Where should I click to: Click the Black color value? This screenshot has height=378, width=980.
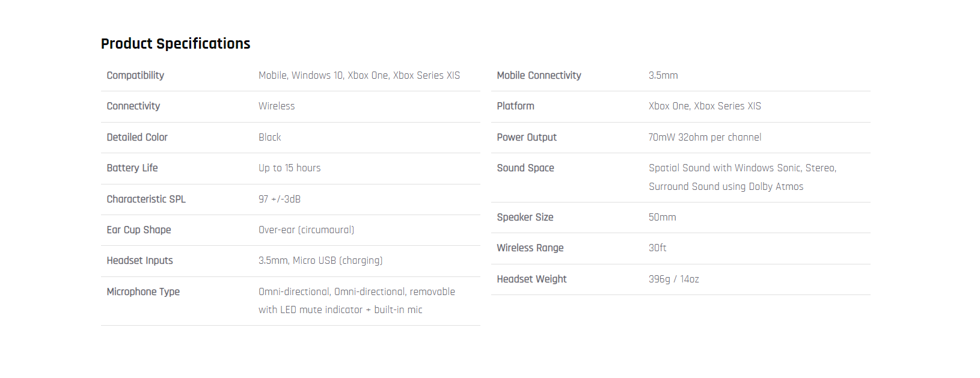[269, 138]
